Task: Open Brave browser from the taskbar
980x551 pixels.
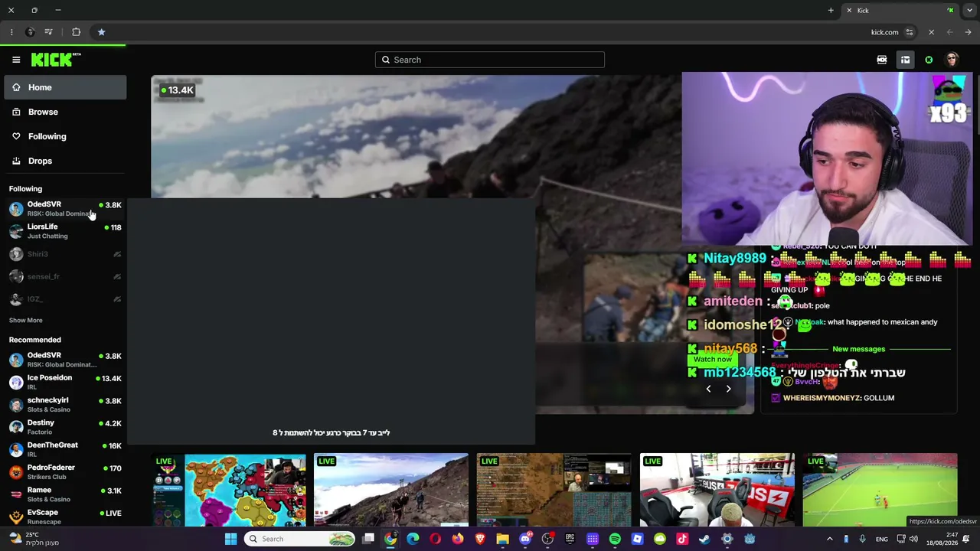Action: pos(480,539)
